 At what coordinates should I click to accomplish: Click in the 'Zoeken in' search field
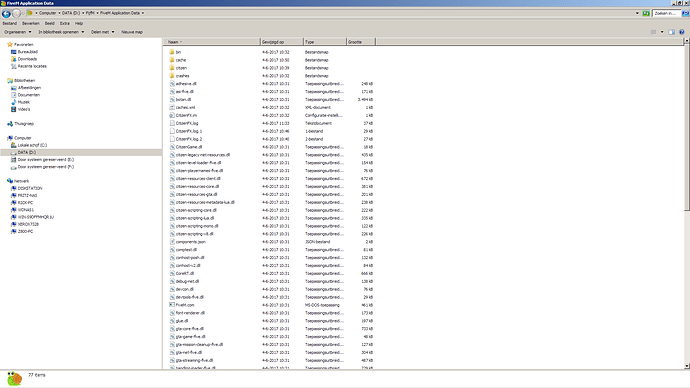click(666, 13)
